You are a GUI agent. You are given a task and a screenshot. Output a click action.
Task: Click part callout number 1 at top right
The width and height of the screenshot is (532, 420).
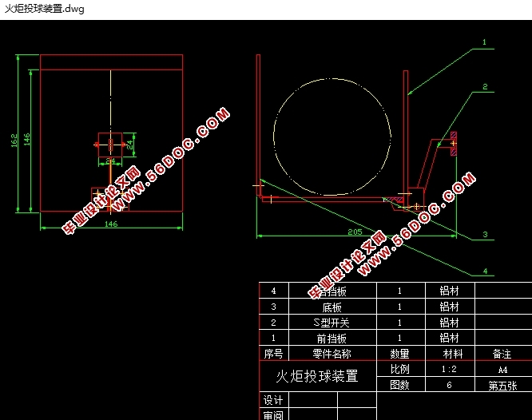(484, 42)
